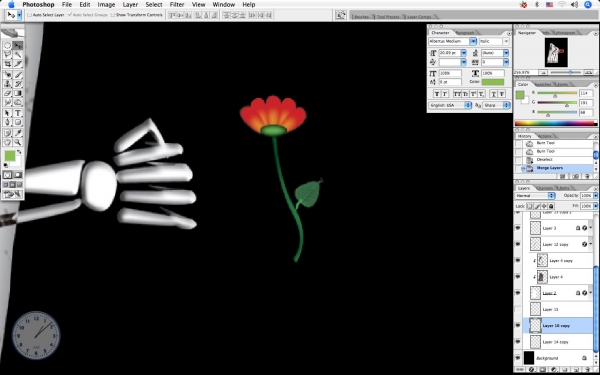Select the History Brush tool

click(x=18, y=84)
